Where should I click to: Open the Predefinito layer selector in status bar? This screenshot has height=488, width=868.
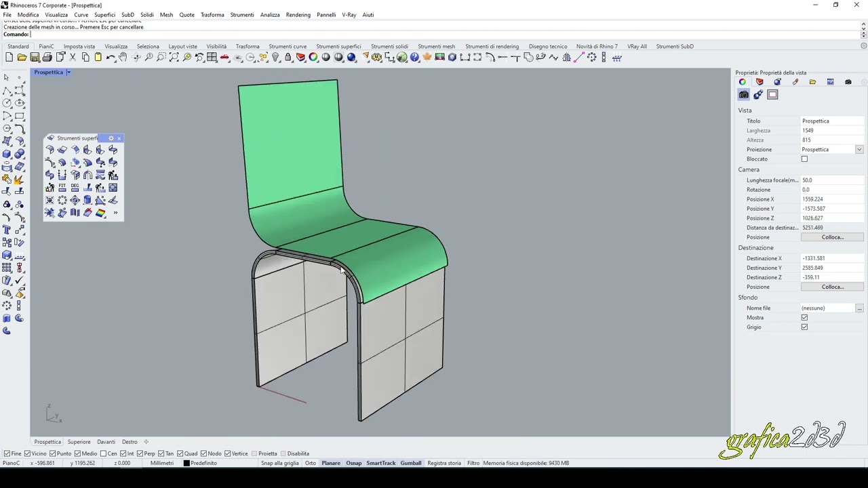tap(203, 463)
